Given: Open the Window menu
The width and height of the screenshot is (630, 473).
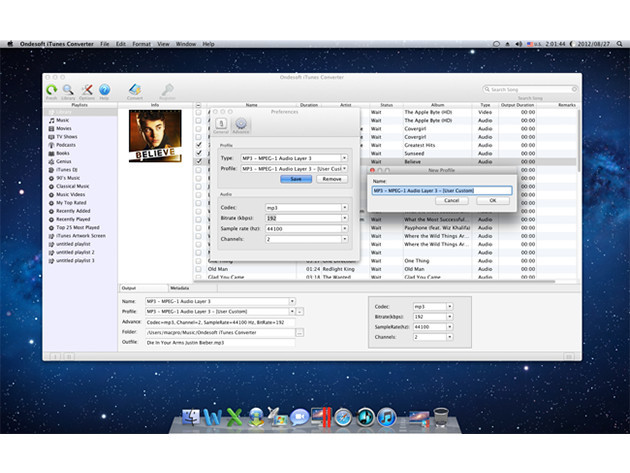Looking at the screenshot, I should [x=186, y=44].
